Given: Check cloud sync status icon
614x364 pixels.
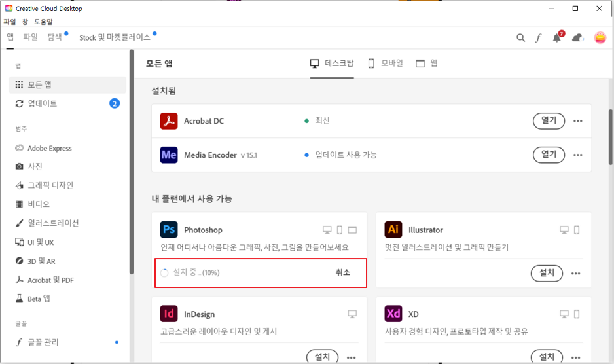Looking at the screenshot, I should [x=578, y=37].
